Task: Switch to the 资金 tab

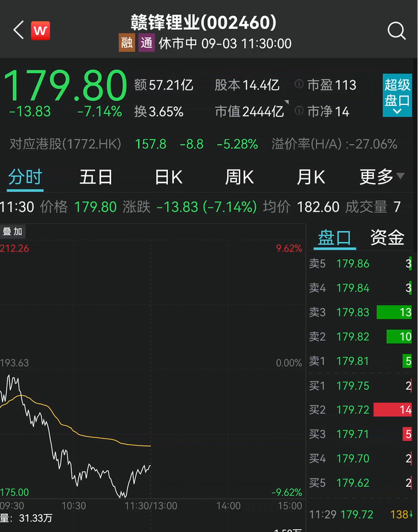Action: [387, 238]
